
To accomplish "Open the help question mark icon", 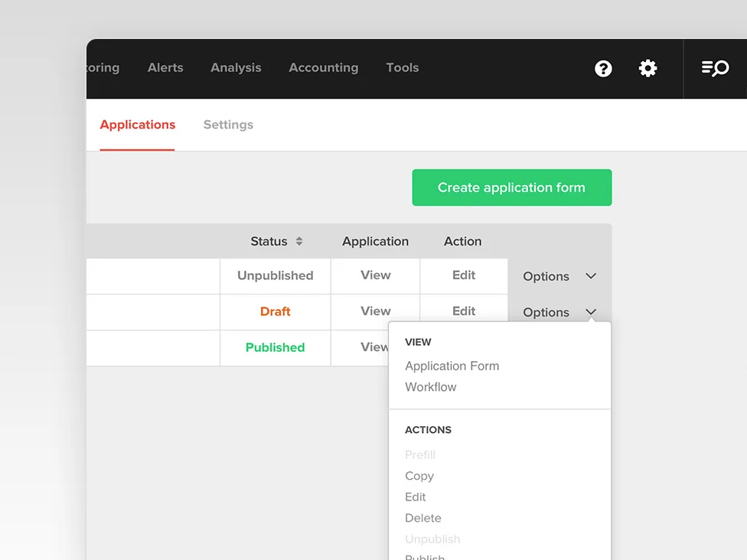I will 603,69.
